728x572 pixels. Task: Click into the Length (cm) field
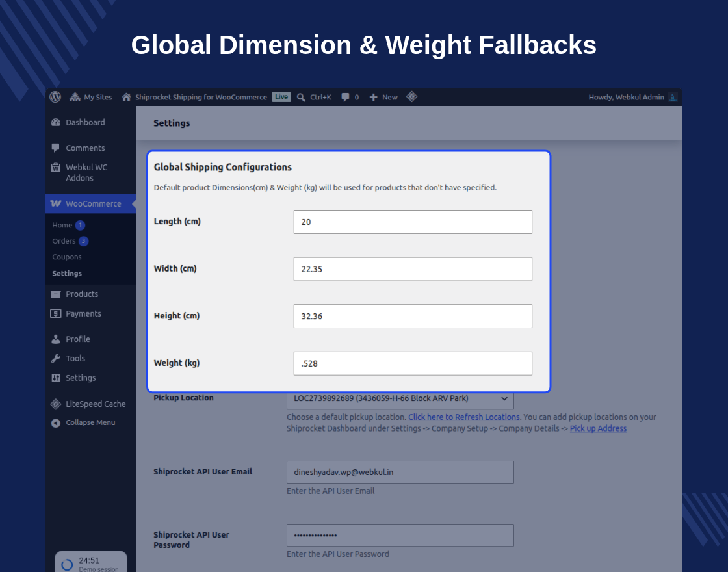pos(413,222)
